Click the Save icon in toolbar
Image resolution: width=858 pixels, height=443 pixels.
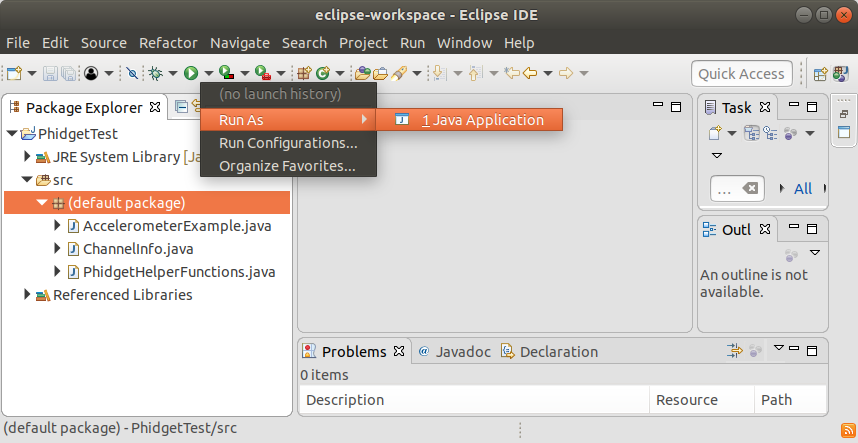[50, 73]
